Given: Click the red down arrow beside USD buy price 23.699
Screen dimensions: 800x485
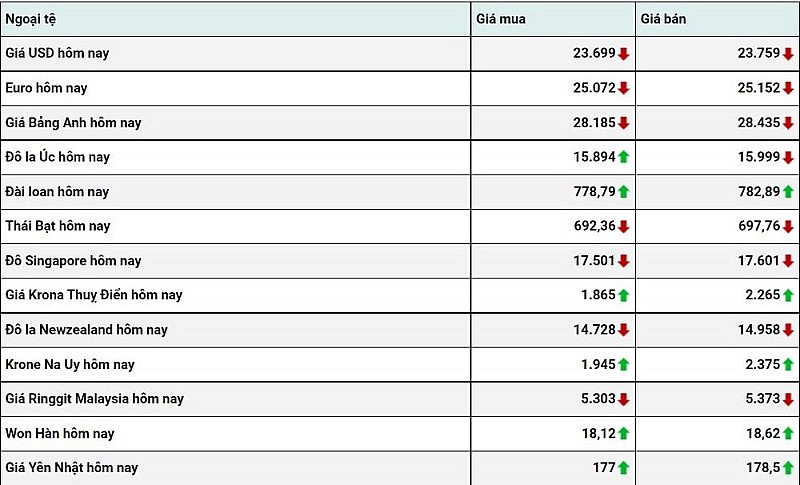Looking at the screenshot, I should (x=623, y=54).
